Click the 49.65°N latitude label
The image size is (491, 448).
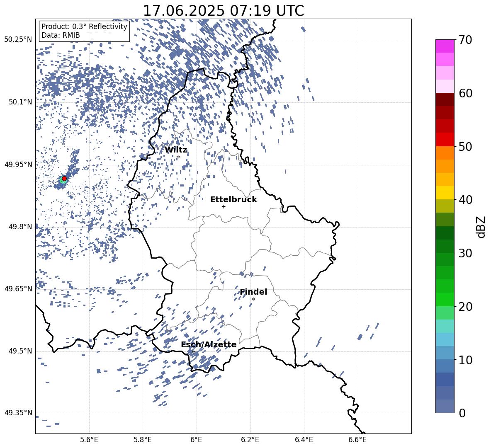(18, 288)
